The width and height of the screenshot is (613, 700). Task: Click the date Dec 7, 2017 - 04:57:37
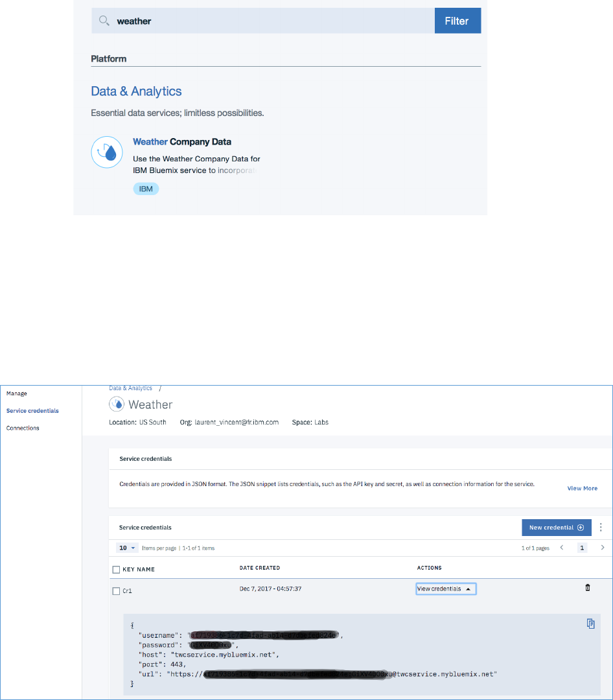point(271,589)
